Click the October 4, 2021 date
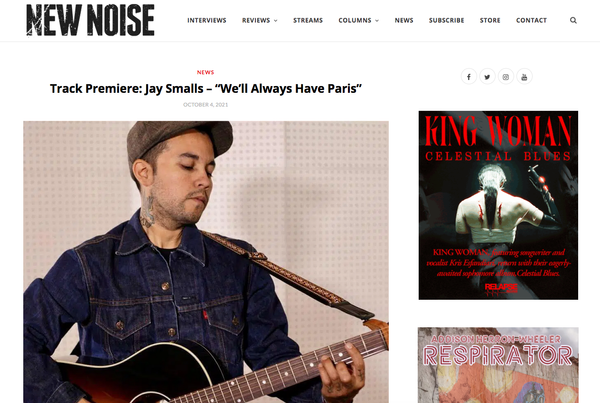600x403 pixels. coord(205,104)
